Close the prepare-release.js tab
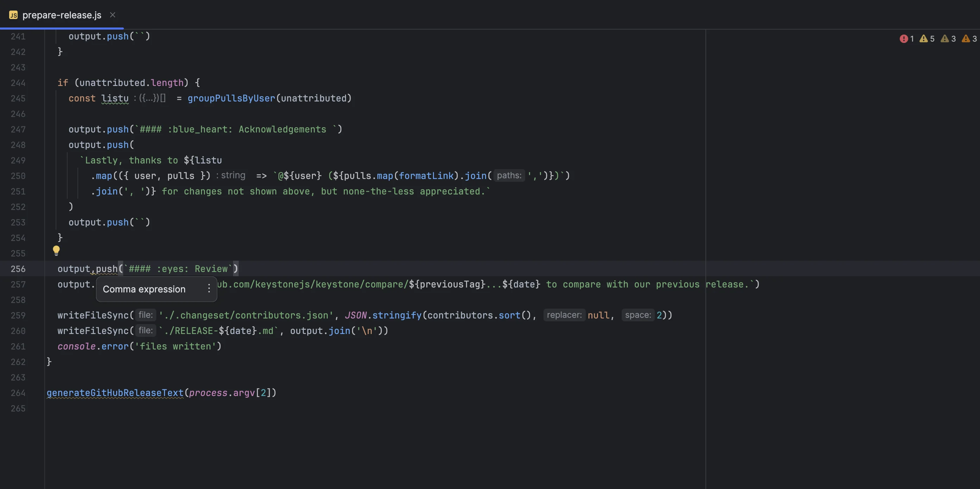 pyautogui.click(x=113, y=15)
